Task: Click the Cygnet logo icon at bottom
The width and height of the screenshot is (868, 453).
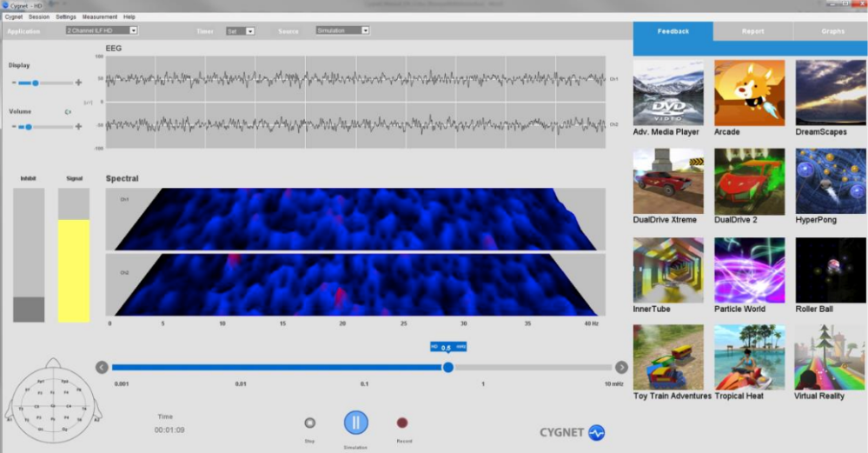Action: [596, 432]
